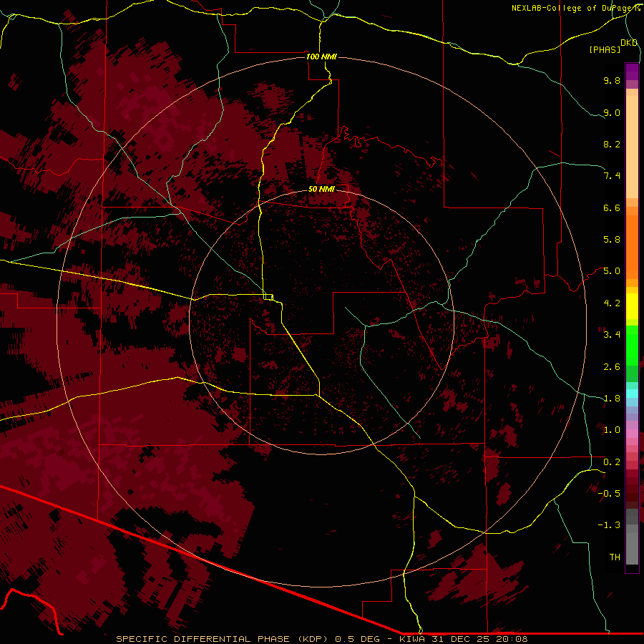Pick the yellow band of the color bar
The height and width of the screenshot is (644, 644).
click(632, 306)
